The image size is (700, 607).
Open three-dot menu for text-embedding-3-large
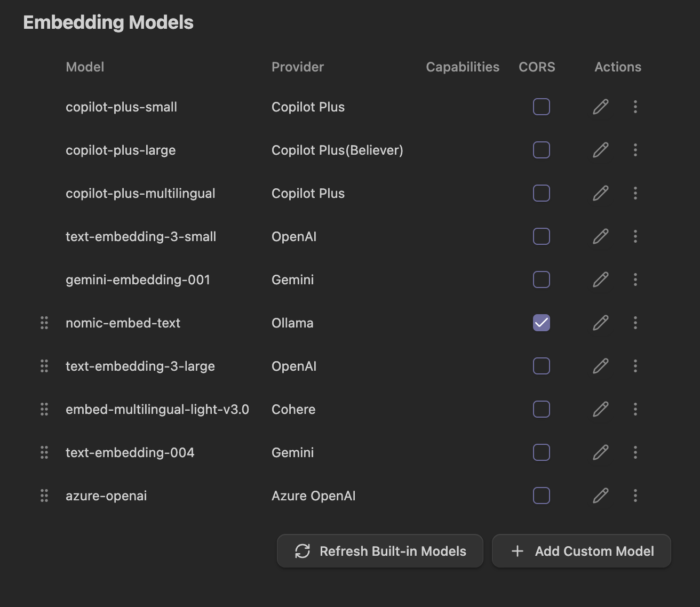click(635, 366)
